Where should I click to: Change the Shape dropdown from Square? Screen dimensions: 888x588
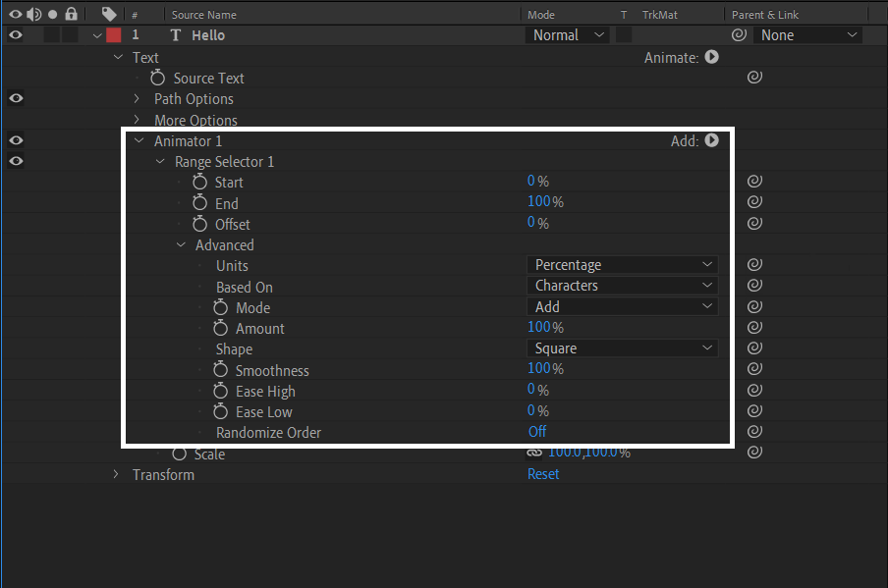coord(622,347)
